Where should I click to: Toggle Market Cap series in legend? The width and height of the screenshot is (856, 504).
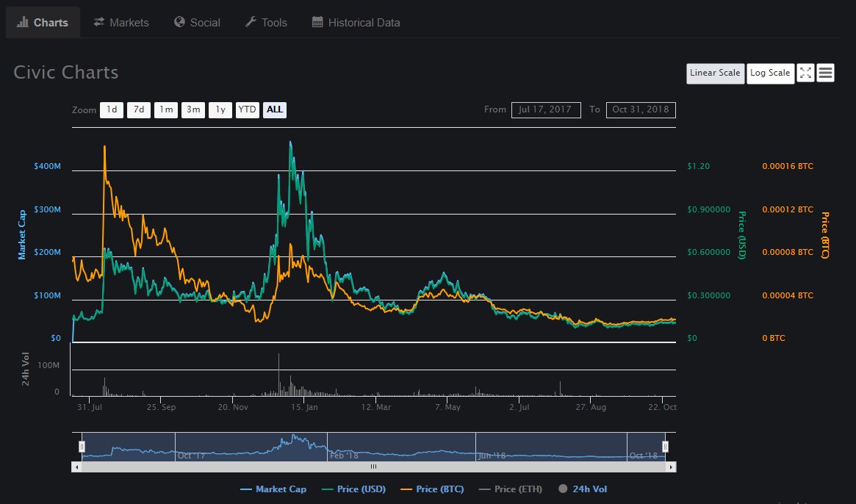[x=273, y=489]
